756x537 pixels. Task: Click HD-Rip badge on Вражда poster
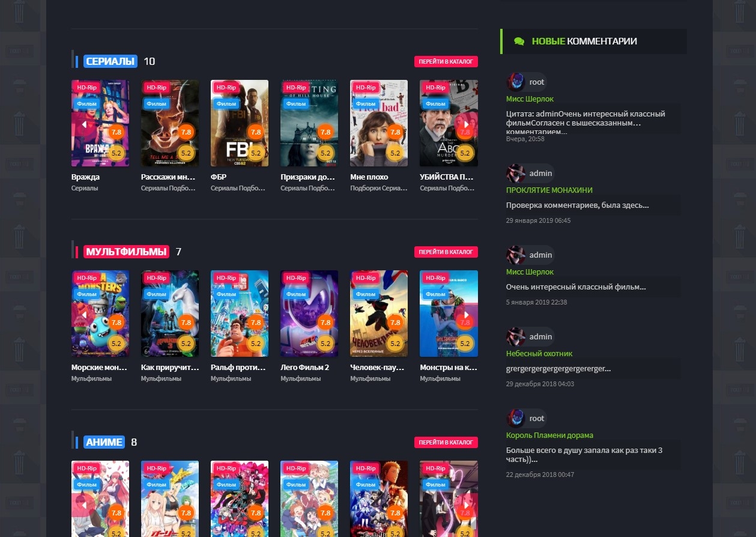pyautogui.click(x=86, y=88)
